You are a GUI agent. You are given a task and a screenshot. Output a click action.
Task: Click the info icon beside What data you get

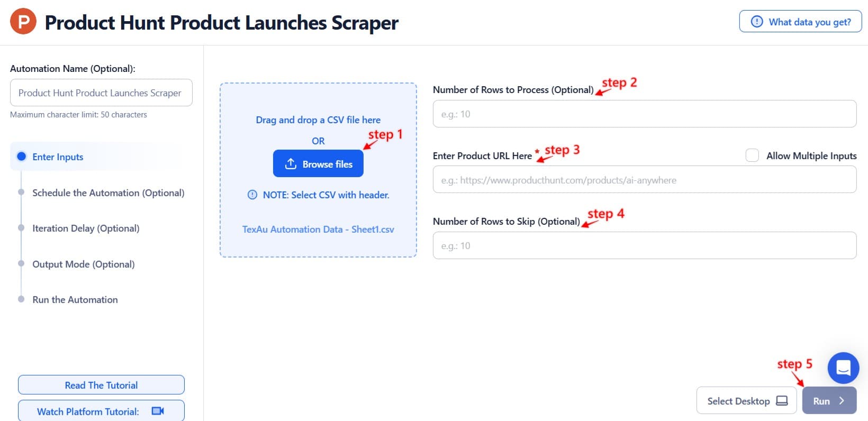pyautogui.click(x=757, y=22)
